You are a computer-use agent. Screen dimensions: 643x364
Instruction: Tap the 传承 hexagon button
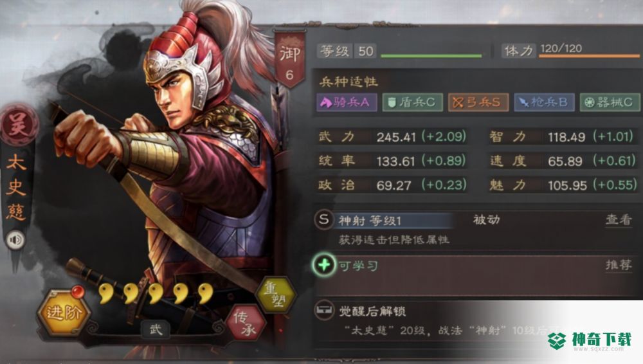pyautogui.click(x=246, y=322)
